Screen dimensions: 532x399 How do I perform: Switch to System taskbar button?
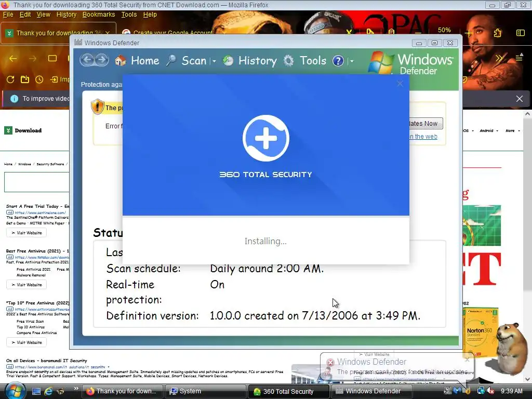click(x=205, y=391)
